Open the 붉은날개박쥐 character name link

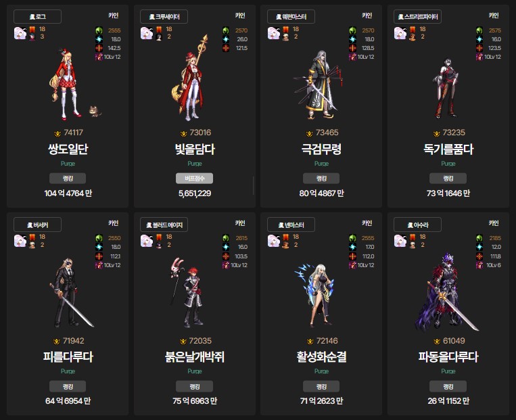(195, 357)
